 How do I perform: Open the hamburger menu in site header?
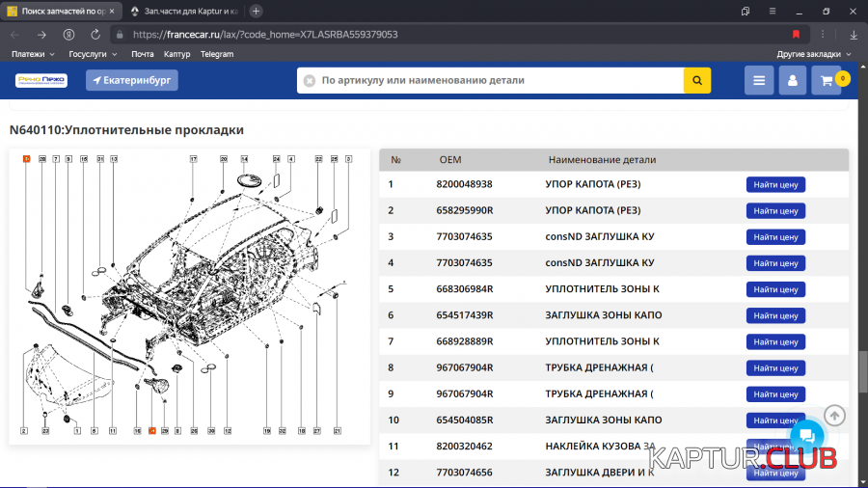[759, 81]
